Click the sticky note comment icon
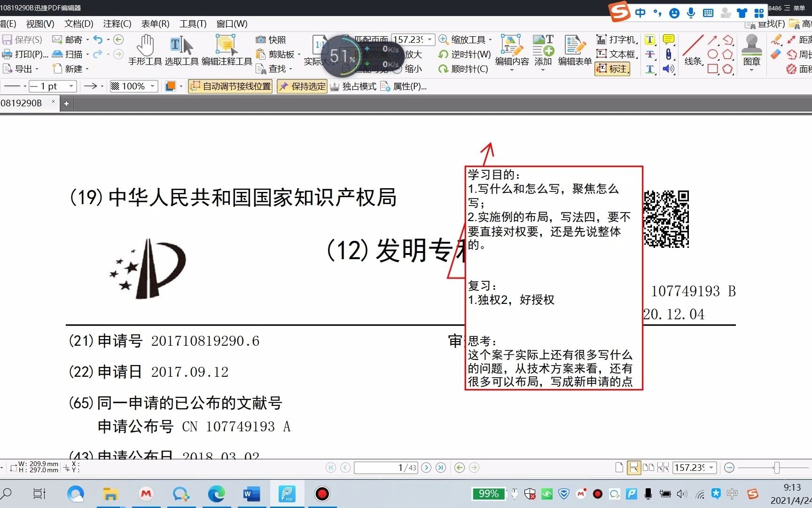The image size is (812, 508). (x=668, y=40)
